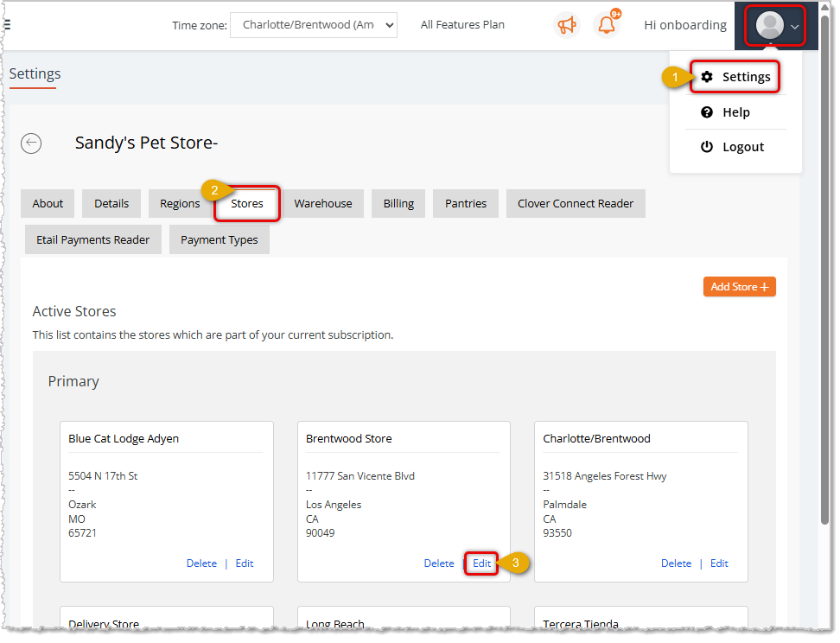Click the All Features Plan label
Screen dimensions: 840x643
pos(462,25)
